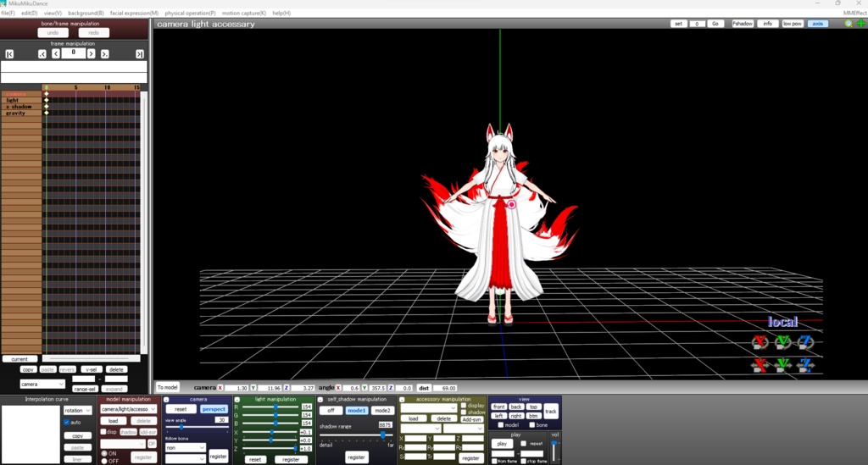
Task: Open the camera range selection dropdown
Action: (x=42, y=384)
